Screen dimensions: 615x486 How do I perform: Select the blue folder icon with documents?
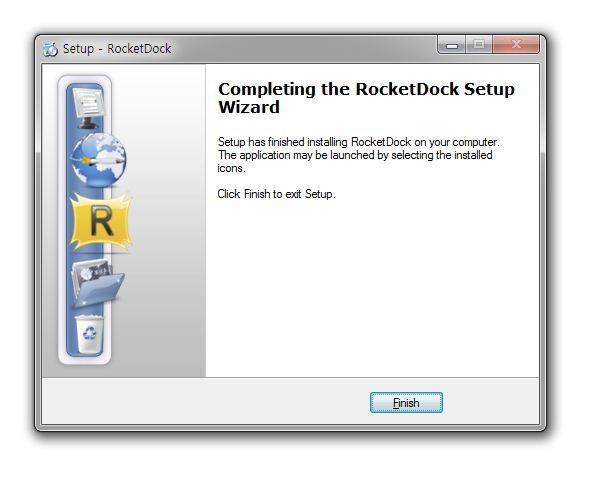tap(98, 282)
